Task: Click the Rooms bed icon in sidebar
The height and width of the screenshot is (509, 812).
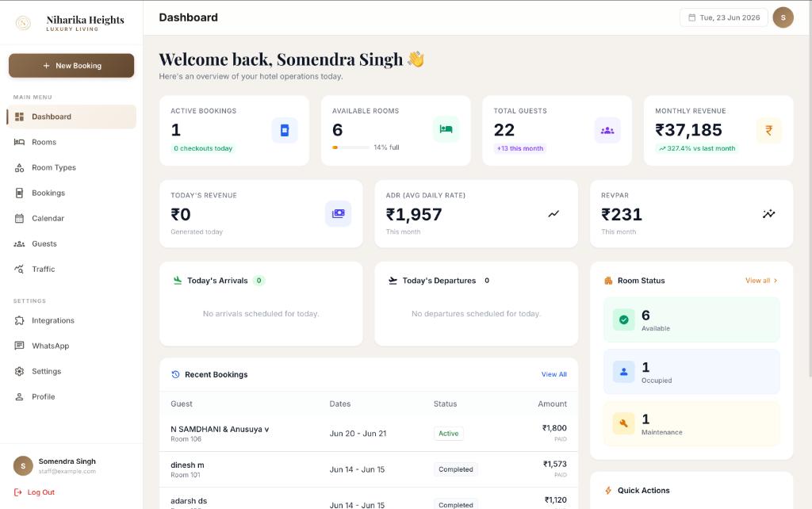Action: click(x=19, y=142)
